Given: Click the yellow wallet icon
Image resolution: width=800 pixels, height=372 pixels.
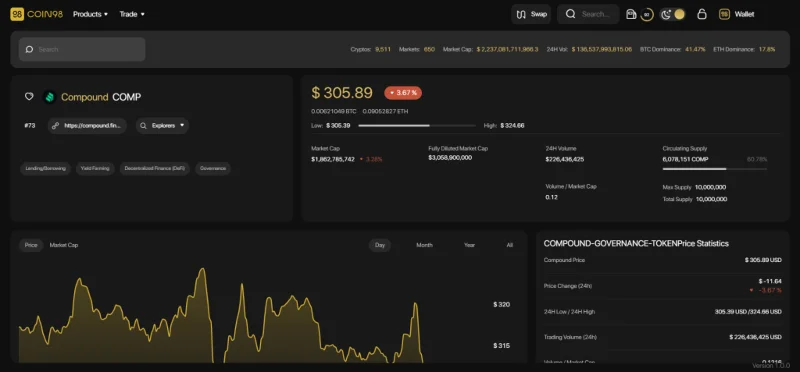Looking at the screenshot, I should [x=724, y=14].
